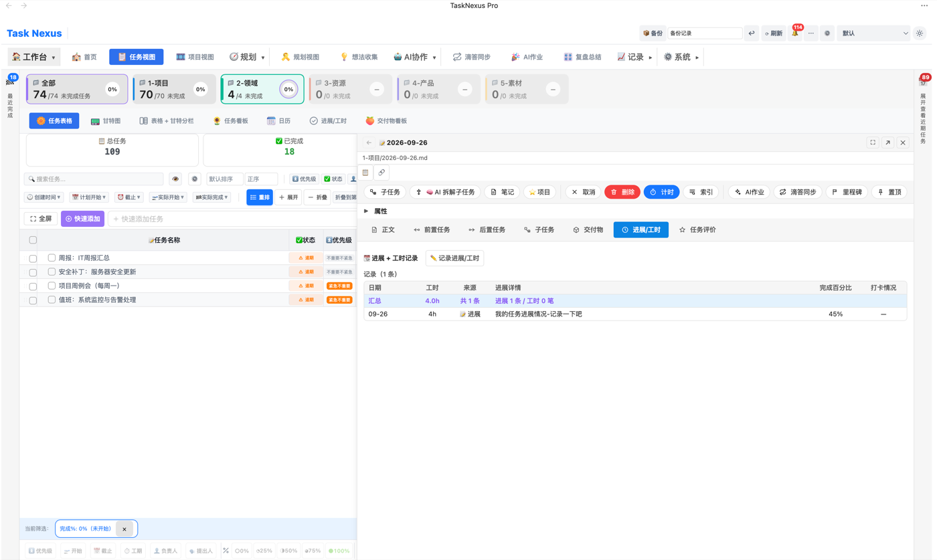This screenshot has height=560, width=937.
Task: Pin the task with 置顶
Action: [889, 192]
